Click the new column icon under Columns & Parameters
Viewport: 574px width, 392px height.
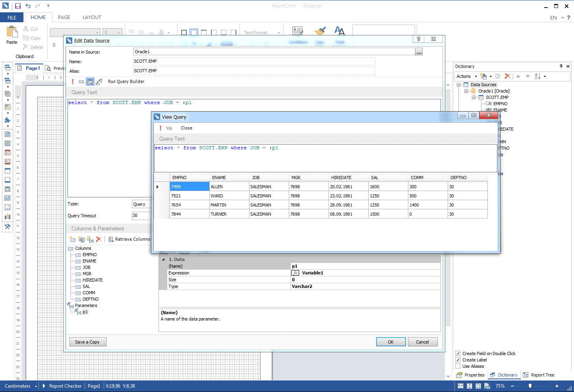pyautogui.click(x=73, y=239)
